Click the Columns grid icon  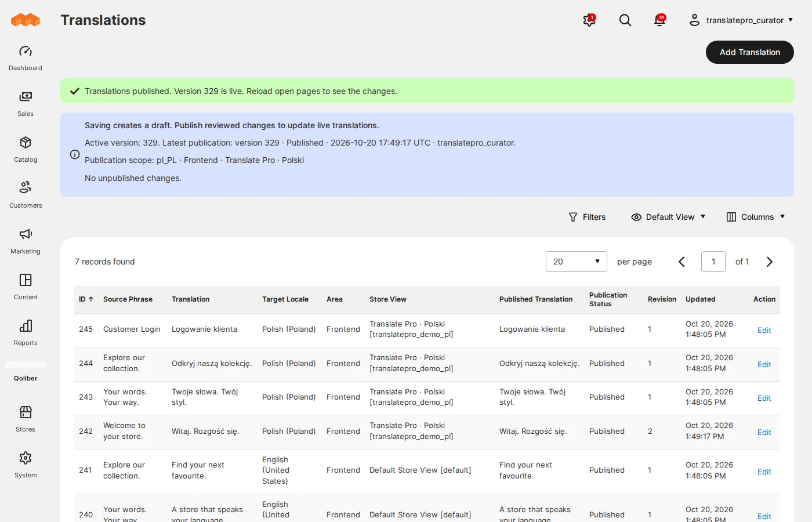731,217
